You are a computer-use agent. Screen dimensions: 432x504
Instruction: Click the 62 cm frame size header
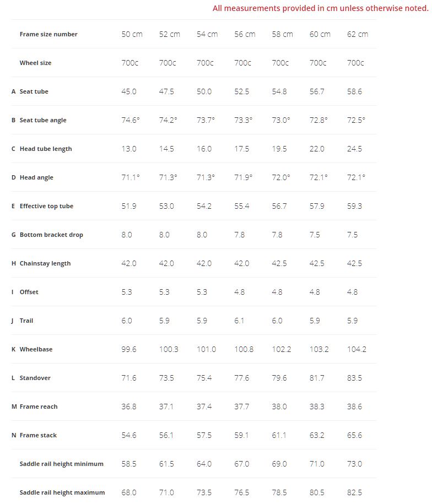tap(358, 34)
